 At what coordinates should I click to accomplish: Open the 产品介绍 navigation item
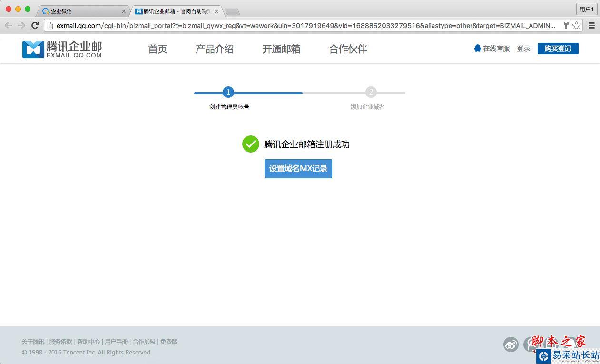point(215,49)
